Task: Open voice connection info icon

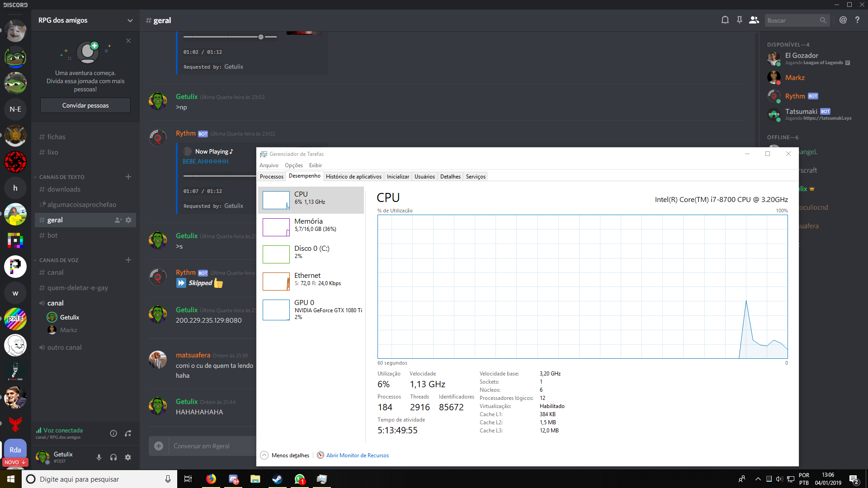Action: click(113, 433)
